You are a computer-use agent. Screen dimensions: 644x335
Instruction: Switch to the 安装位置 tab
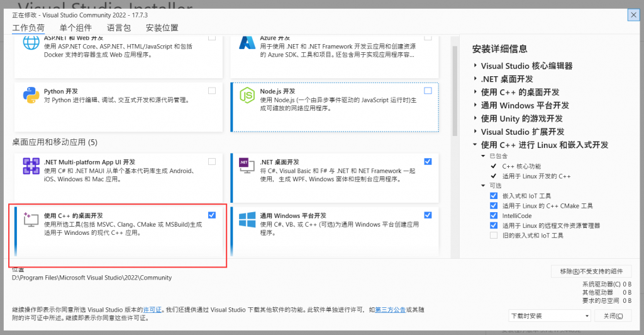pyautogui.click(x=162, y=28)
